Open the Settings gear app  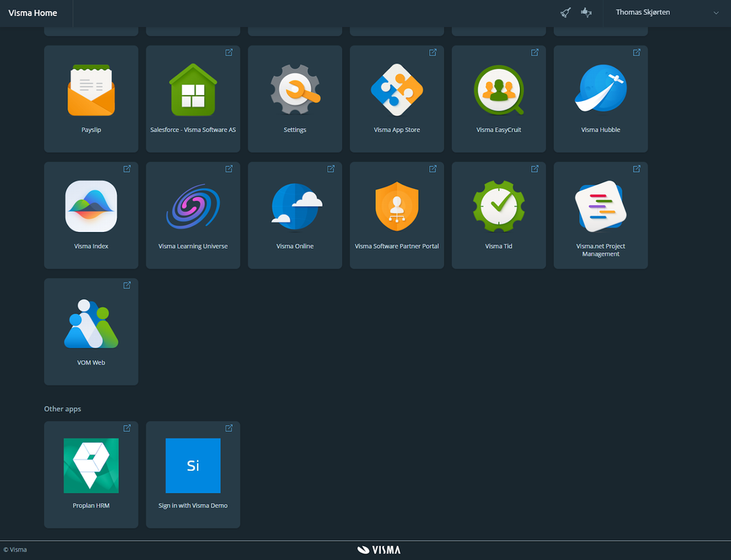[x=294, y=99]
